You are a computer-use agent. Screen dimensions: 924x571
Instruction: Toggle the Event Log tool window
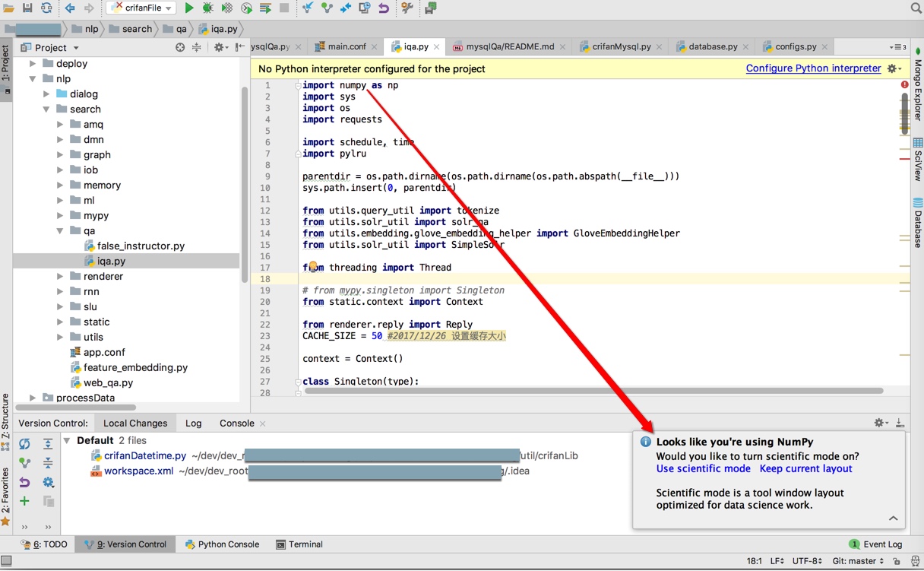click(x=875, y=544)
